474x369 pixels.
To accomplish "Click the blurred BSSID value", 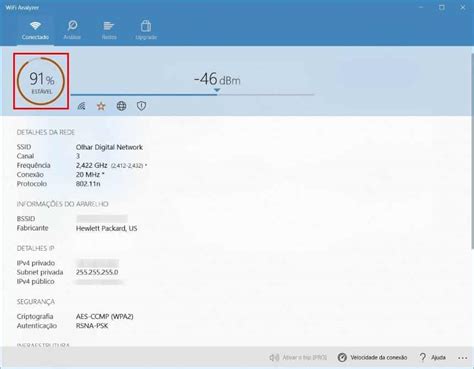I will (102, 219).
